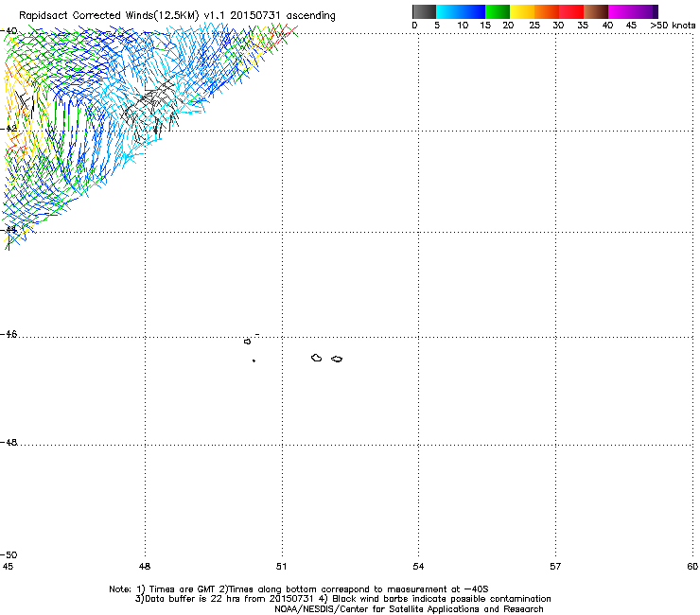Click the latitude label -46
The height and width of the screenshot is (615, 700).
point(9,334)
